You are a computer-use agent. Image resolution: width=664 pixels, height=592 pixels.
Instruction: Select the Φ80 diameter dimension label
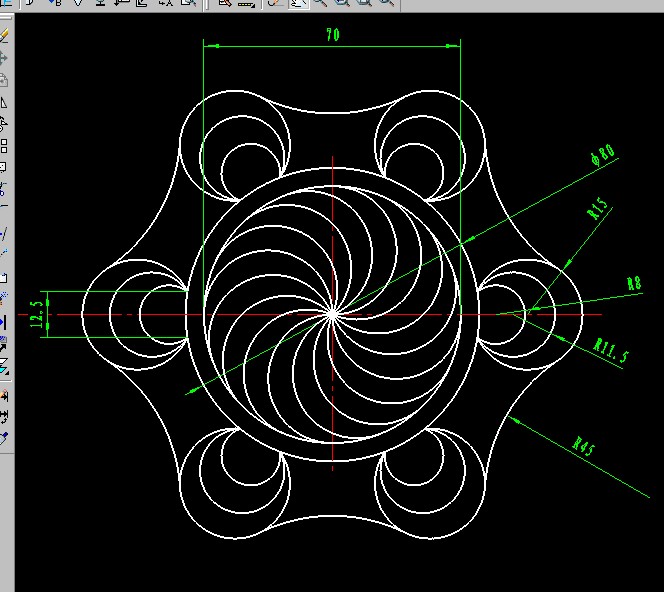point(603,154)
